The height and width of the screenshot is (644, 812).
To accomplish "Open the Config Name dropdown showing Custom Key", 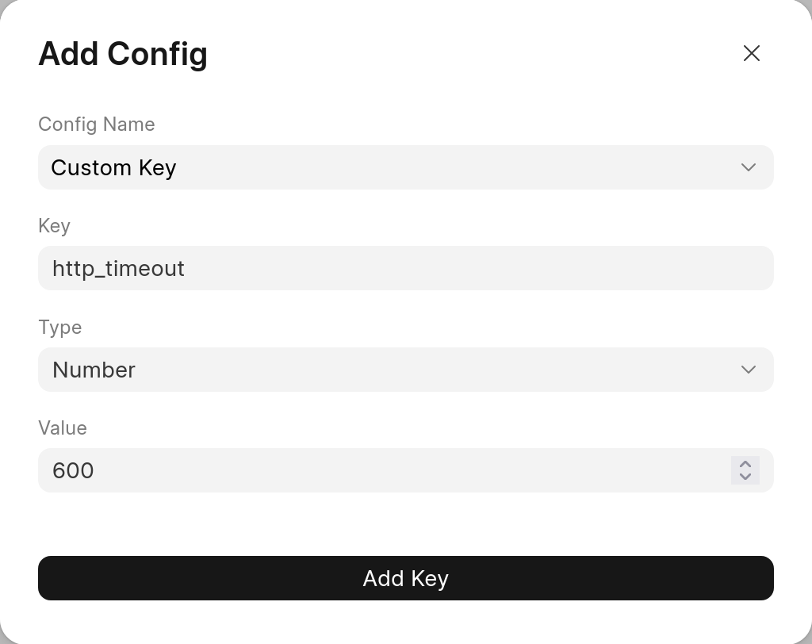I will (406, 167).
